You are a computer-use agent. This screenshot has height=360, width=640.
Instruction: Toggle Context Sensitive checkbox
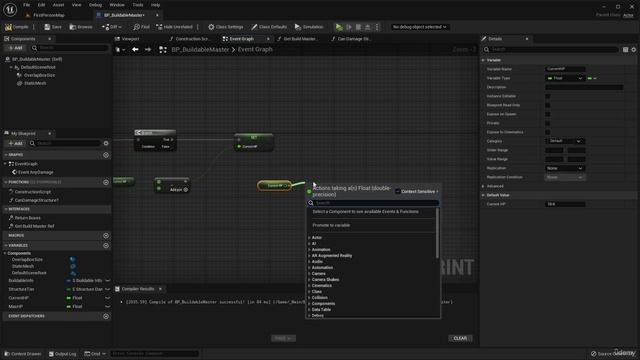click(x=398, y=191)
